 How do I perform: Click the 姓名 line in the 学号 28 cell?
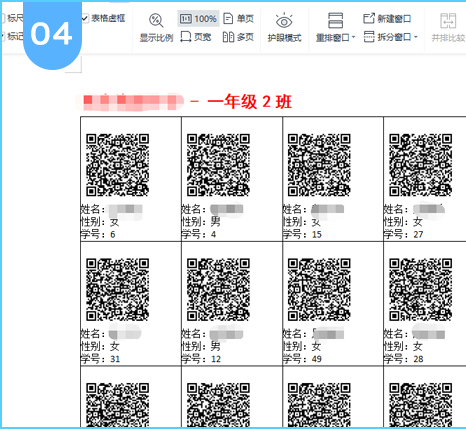click(414, 334)
